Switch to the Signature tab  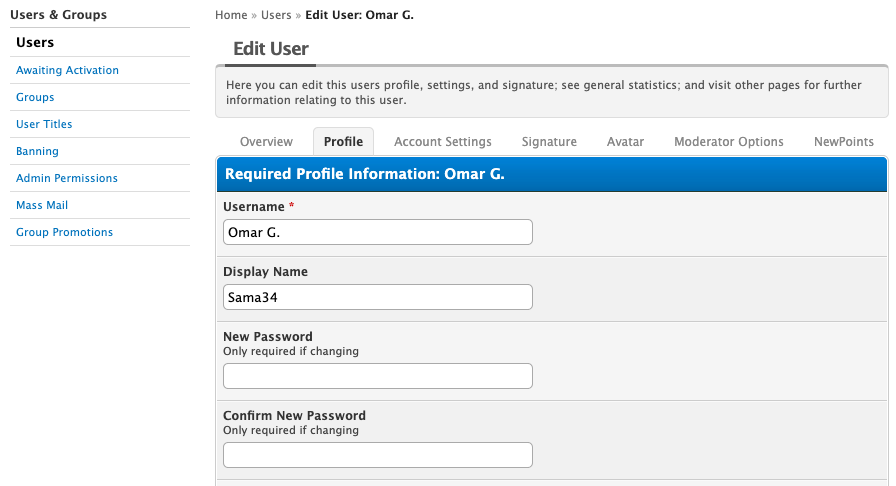(x=549, y=142)
